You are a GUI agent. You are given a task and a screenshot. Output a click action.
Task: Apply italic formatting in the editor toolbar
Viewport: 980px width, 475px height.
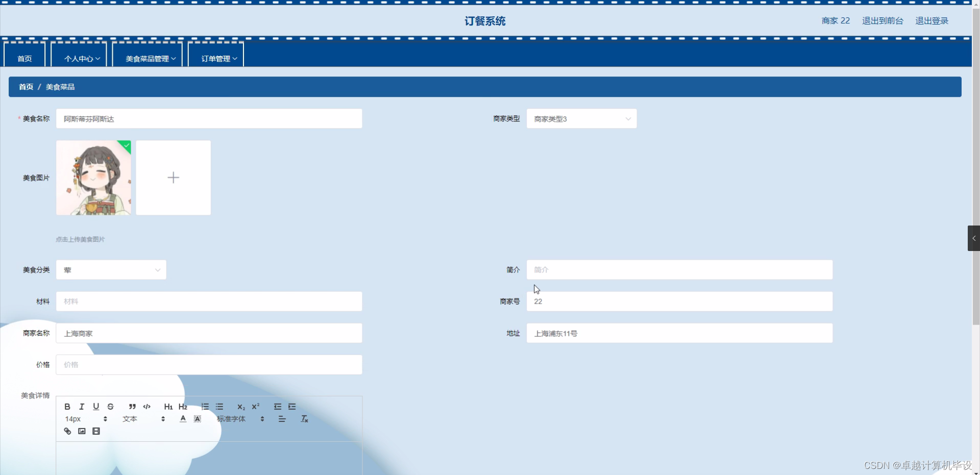82,407
